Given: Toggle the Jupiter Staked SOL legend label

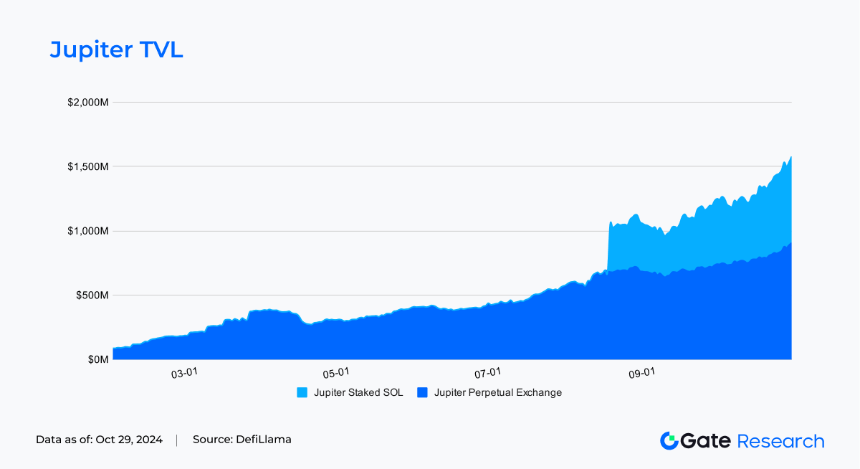Looking at the screenshot, I should 358,393.
